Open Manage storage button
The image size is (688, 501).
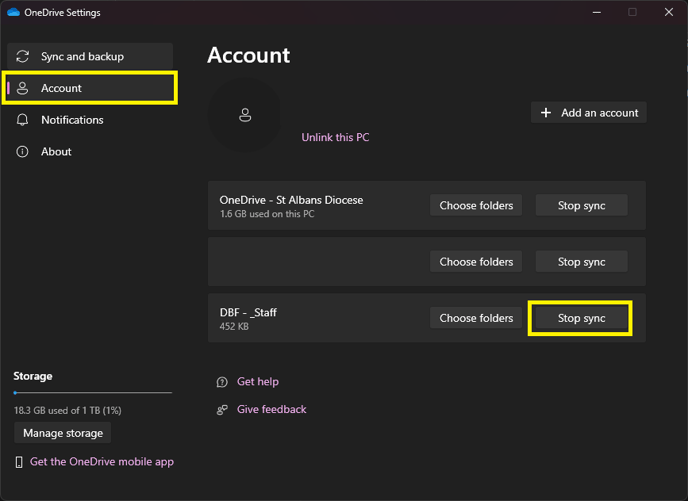pyautogui.click(x=63, y=433)
